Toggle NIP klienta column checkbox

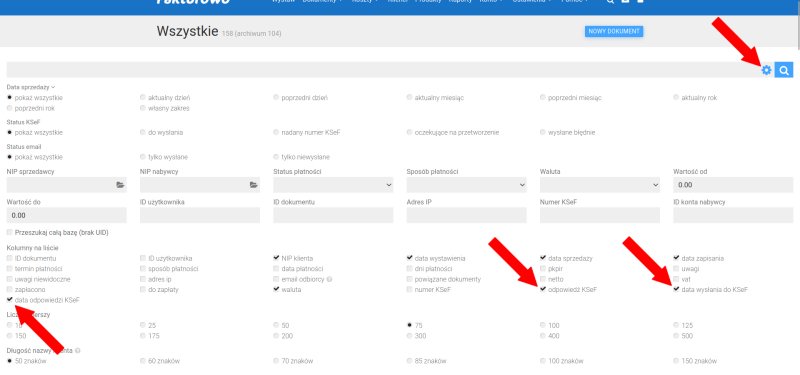click(x=277, y=258)
